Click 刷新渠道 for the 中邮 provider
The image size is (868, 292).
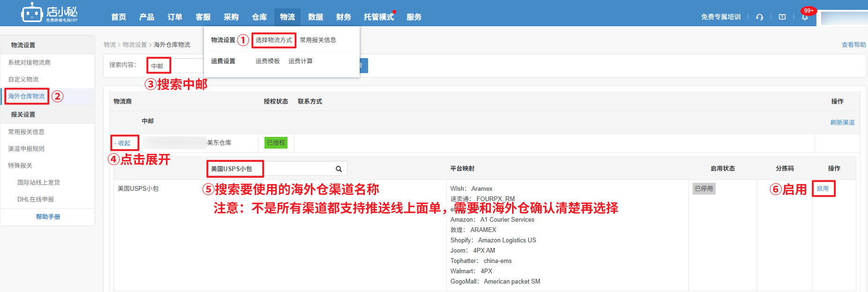tap(842, 123)
